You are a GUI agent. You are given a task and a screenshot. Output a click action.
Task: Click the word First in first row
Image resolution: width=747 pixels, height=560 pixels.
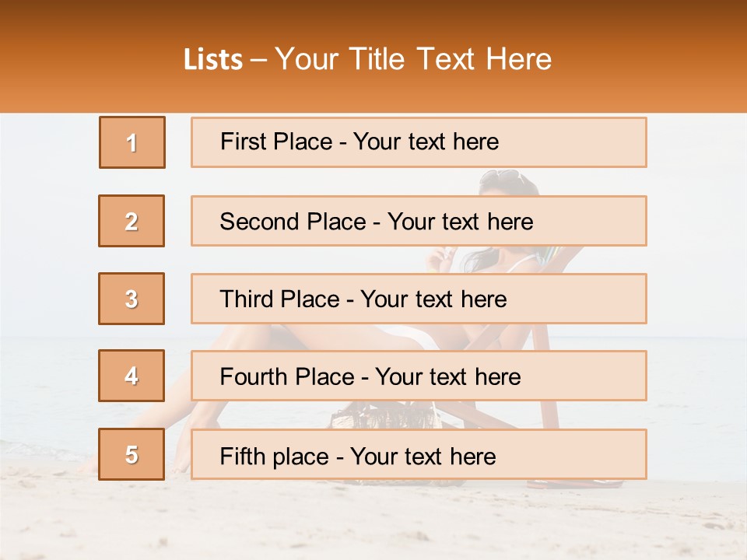pos(242,142)
